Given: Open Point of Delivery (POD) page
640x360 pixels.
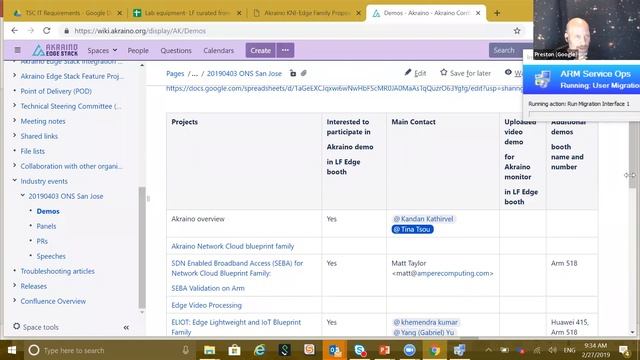Looking at the screenshot, I should 56,91.
